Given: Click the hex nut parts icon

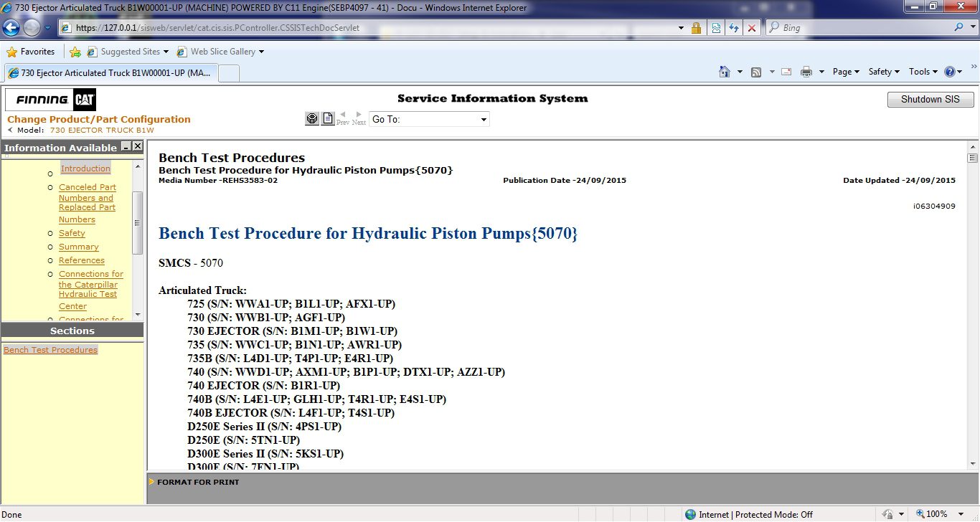Looking at the screenshot, I should coord(312,119).
